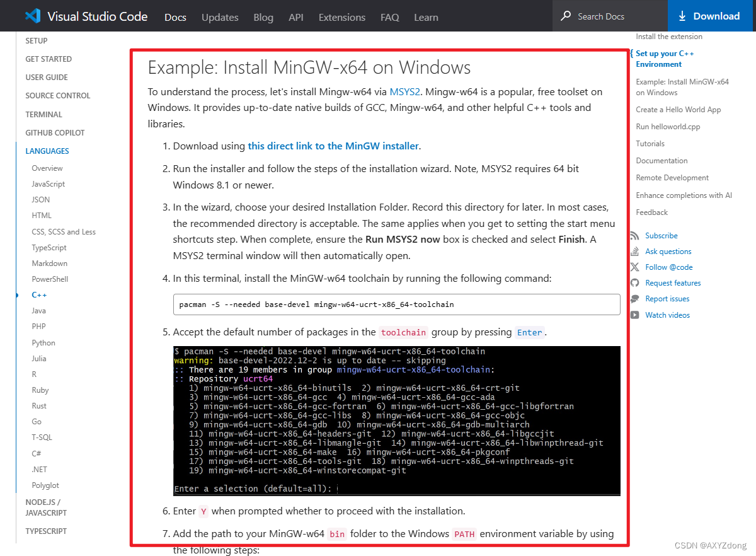
Task: Open the Julia language page
Action: pyautogui.click(x=39, y=359)
